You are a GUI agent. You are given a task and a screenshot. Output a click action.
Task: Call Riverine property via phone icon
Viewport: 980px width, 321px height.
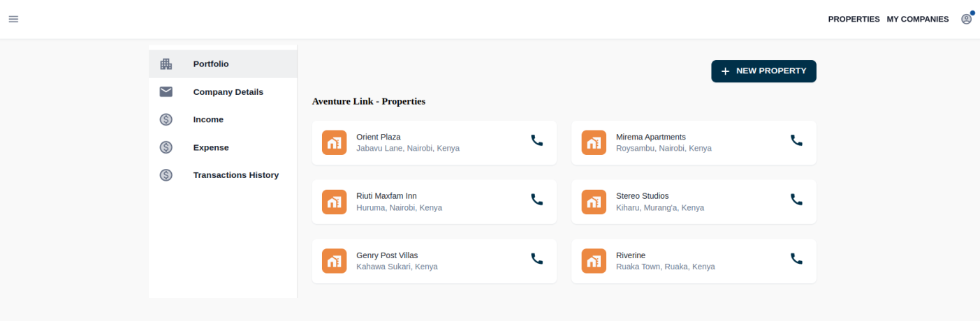pyautogui.click(x=796, y=259)
